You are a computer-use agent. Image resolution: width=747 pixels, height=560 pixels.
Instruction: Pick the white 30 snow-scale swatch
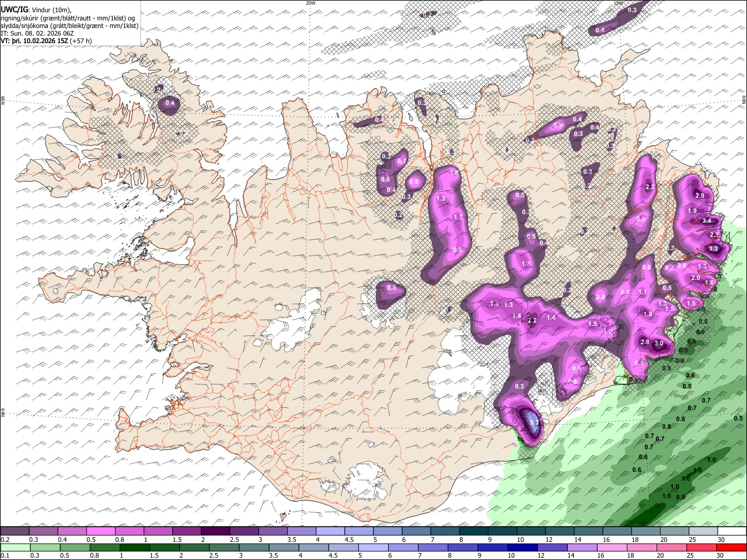pyautogui.click(x=732, y=531)
